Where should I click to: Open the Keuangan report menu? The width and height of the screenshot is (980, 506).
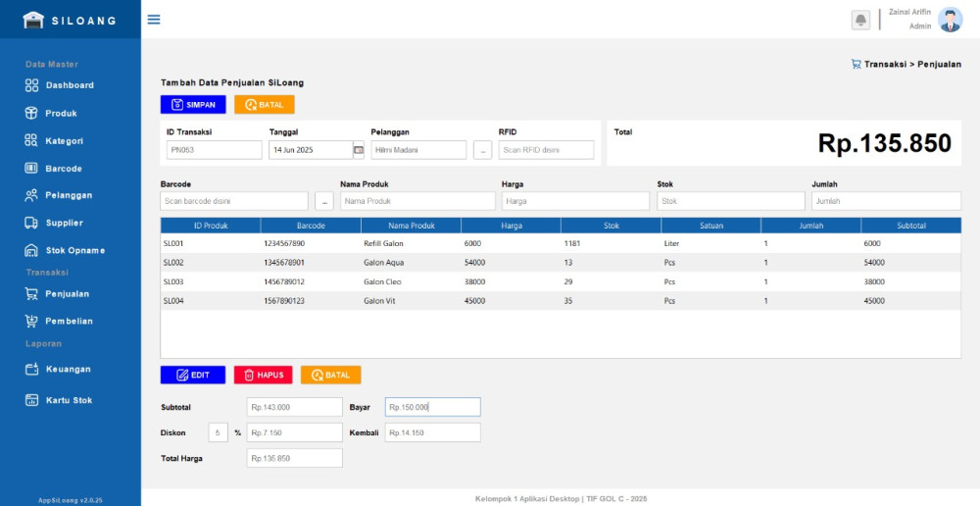69,369
